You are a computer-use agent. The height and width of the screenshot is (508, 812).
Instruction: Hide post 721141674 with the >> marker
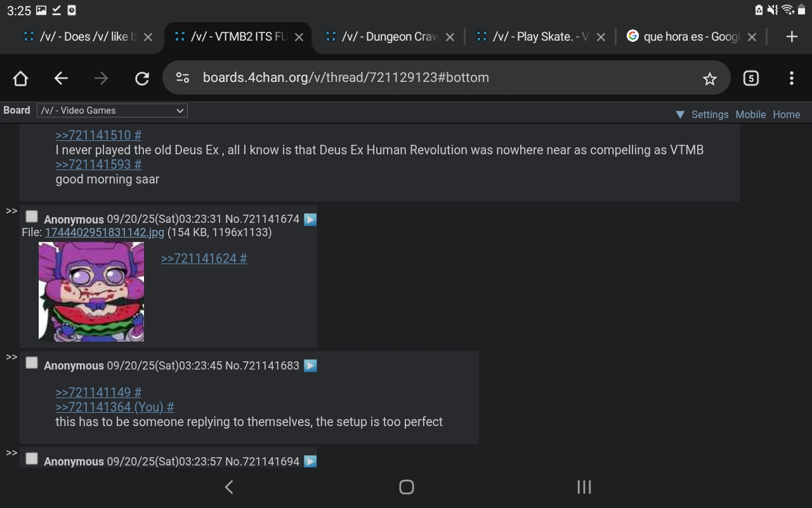(11, 211)
